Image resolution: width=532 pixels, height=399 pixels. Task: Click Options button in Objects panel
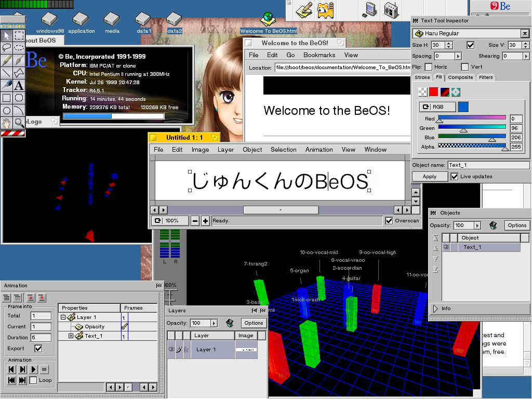(517, 225)
